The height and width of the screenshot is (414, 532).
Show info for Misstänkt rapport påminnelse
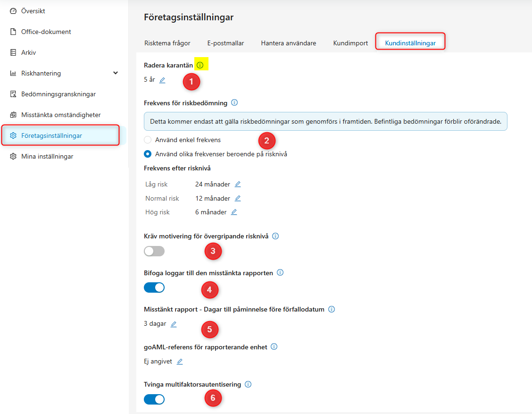coord(332,309)
